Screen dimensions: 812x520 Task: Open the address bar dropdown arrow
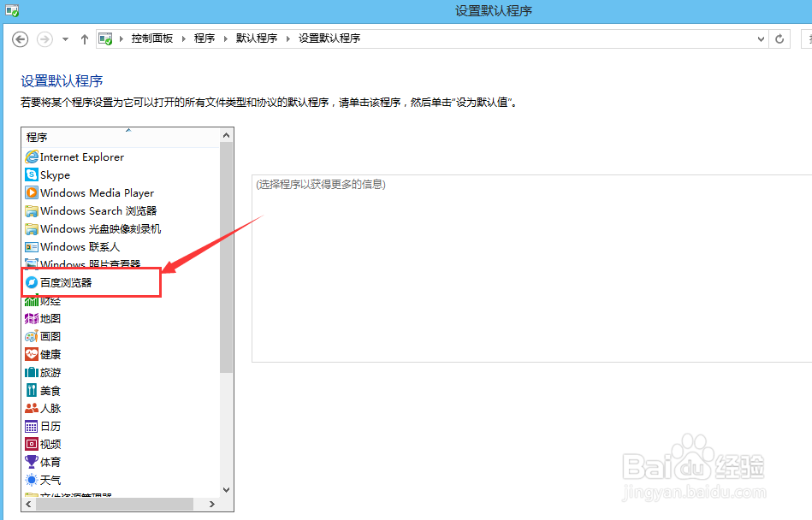point(762,38)
